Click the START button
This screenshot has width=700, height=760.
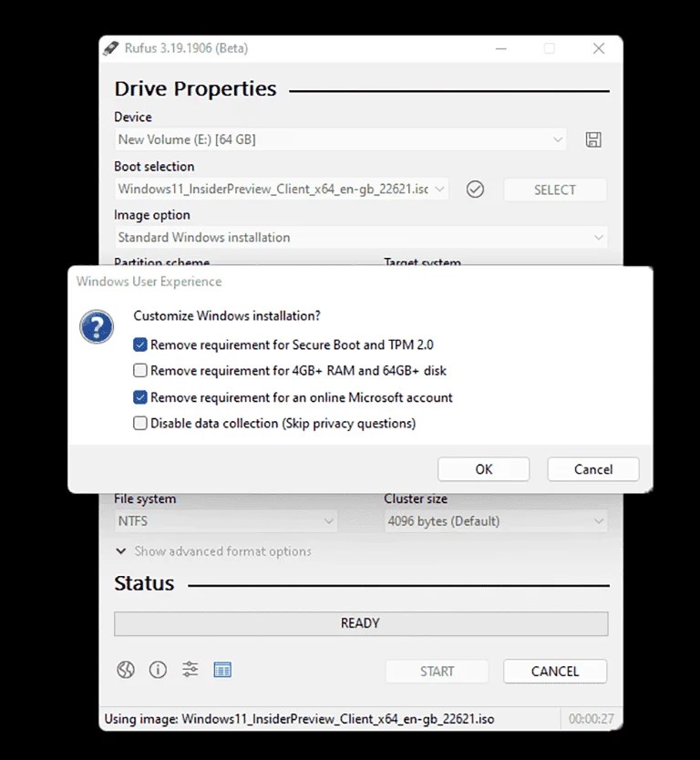pyautogui.click(x=437, y=672)
